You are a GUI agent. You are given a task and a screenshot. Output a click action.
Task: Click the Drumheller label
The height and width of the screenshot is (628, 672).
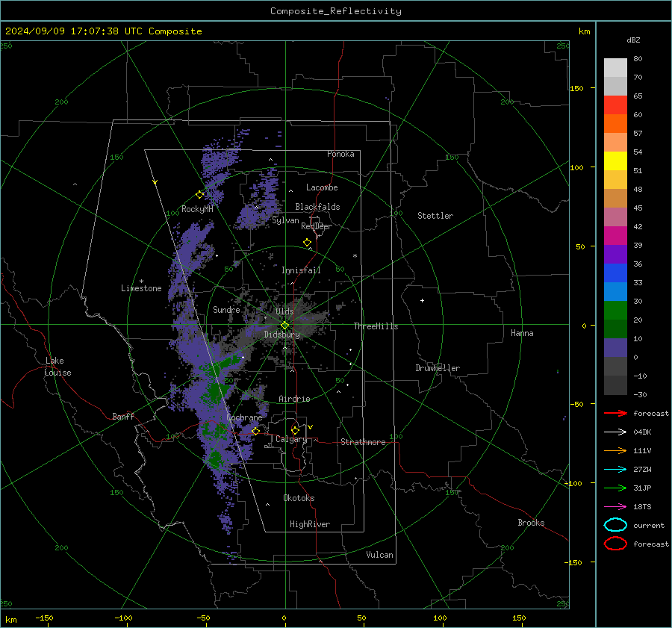coord(438,368)
